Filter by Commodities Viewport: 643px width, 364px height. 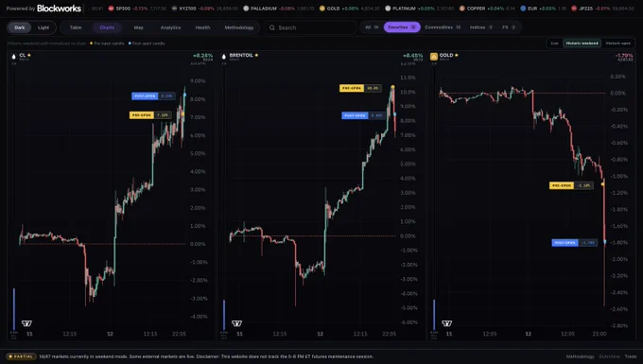pos(443,27)
